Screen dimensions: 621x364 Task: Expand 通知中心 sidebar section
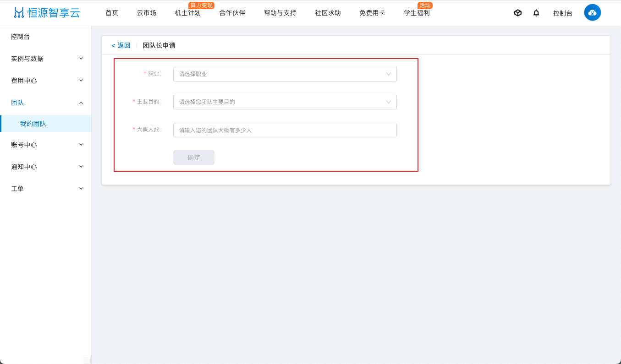click(x=46, y=167)
